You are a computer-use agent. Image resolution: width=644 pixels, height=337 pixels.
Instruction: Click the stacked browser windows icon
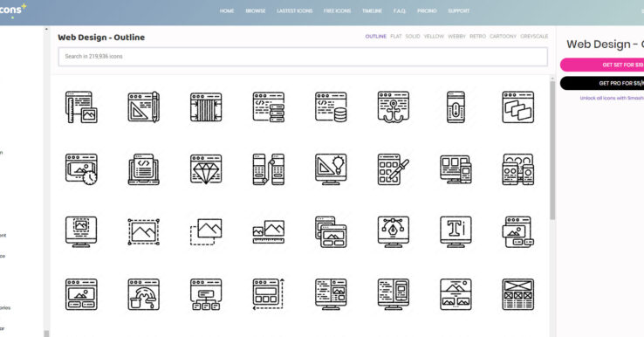click(x=331, y=231)
